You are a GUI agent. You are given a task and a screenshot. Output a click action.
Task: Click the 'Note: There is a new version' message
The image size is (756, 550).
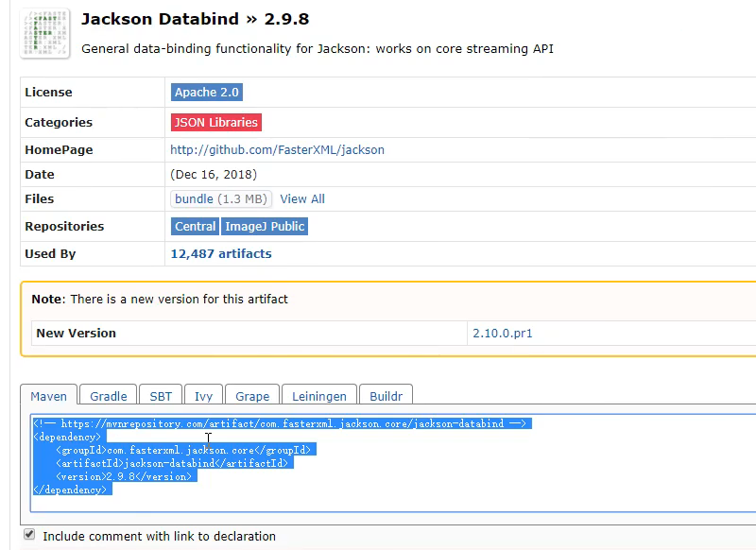tap(160, 300)
